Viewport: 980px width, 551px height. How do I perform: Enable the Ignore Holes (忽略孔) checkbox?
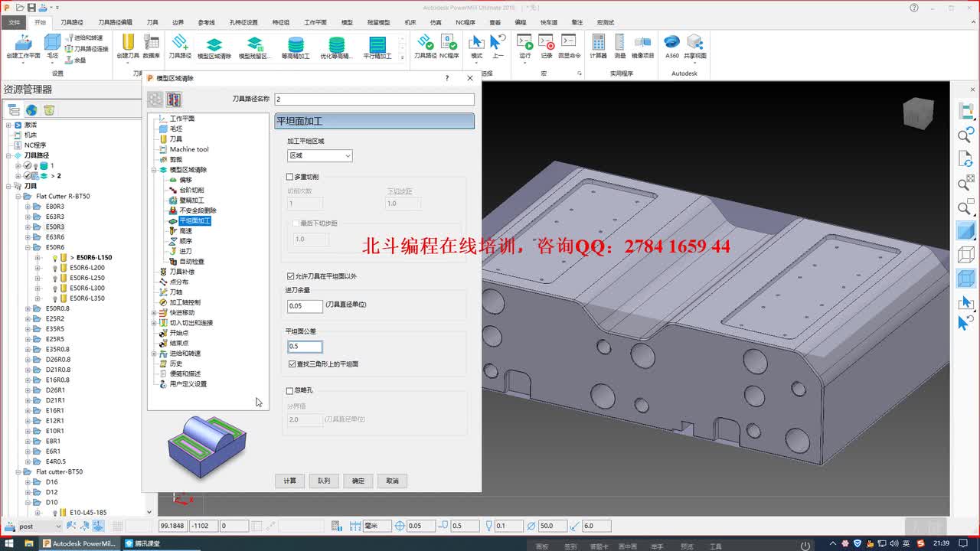coord(289,390)
